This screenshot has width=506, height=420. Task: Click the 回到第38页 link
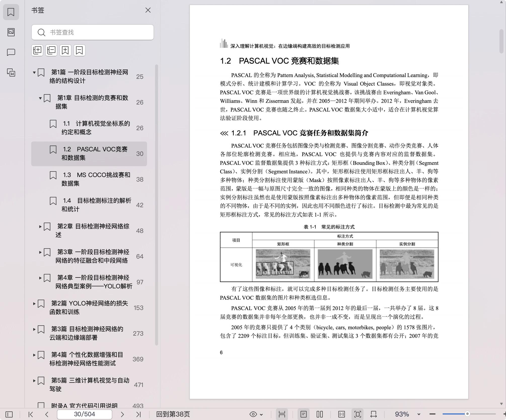point(173,414)
